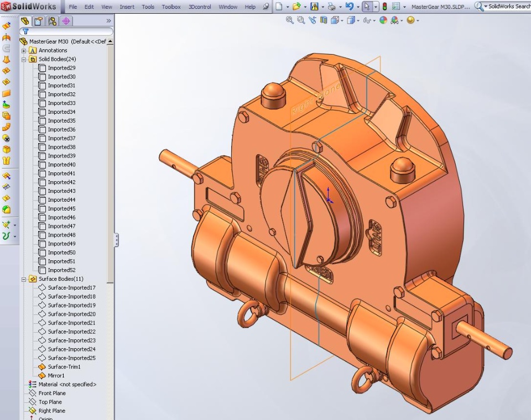
Task: Open the dropdown arrow beside Open
Action: (305, 7)
